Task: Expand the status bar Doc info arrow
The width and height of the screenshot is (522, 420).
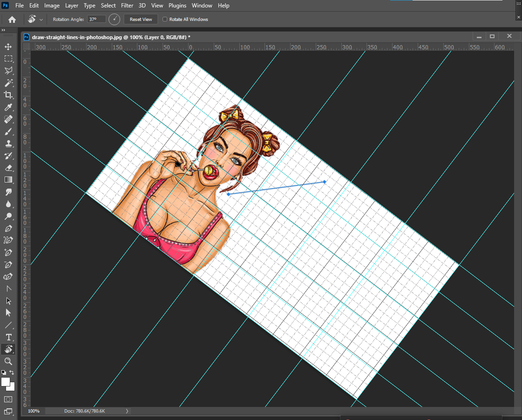Action: [127, 411]
